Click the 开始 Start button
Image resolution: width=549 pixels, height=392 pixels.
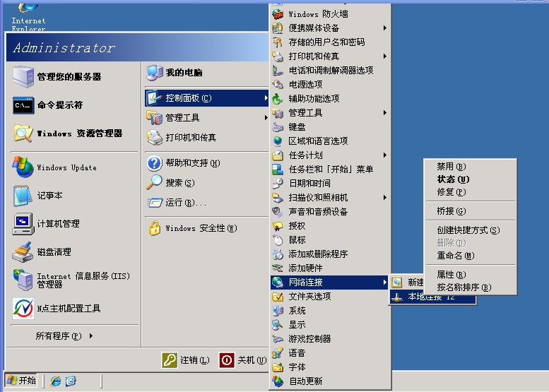(x=21, y=381)
